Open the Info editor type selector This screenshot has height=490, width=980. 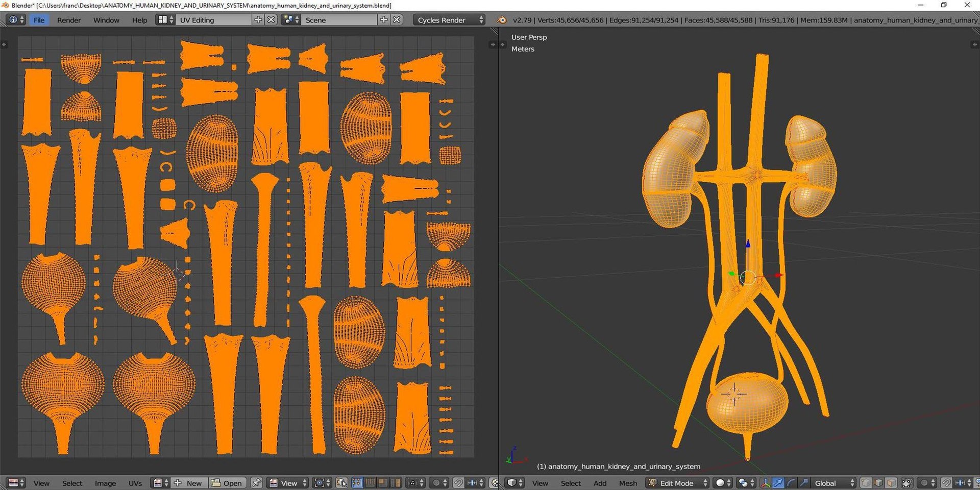pos(16,20)
